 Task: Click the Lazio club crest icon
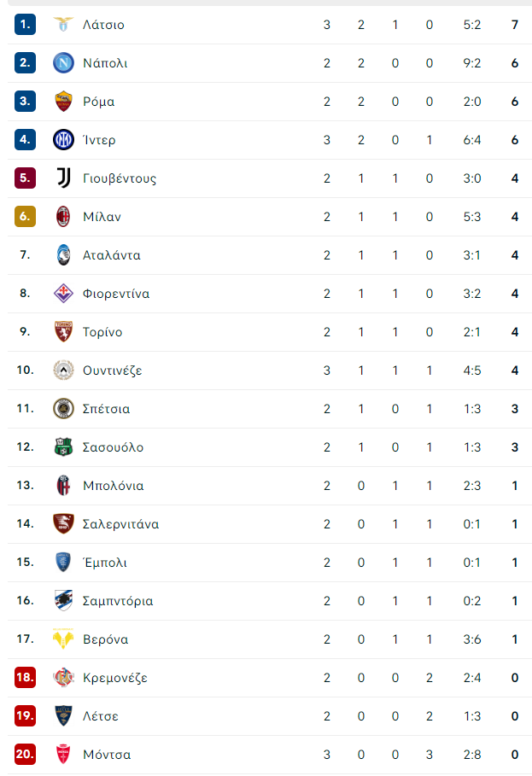[63, 24]
